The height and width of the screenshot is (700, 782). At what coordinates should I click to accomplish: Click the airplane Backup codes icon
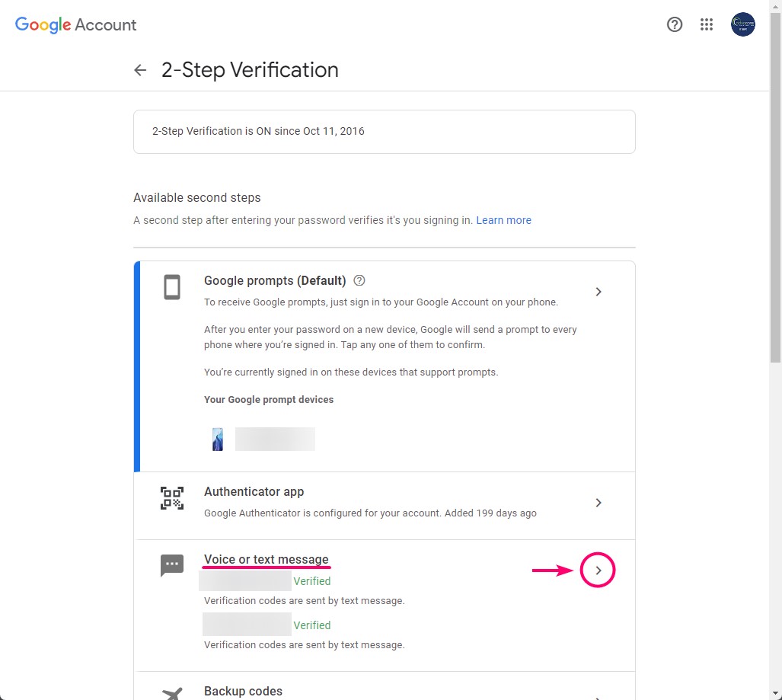172,693
